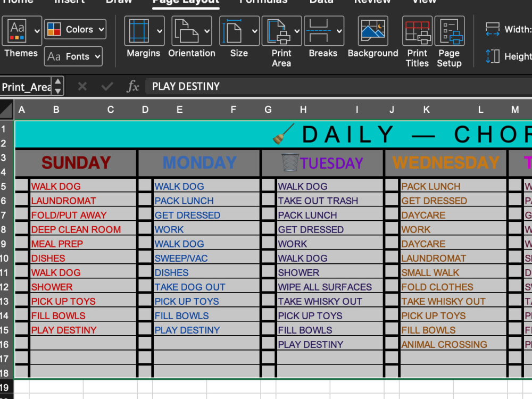Click the Name Box showing Print_Area
532x399 pixels.
27,86
